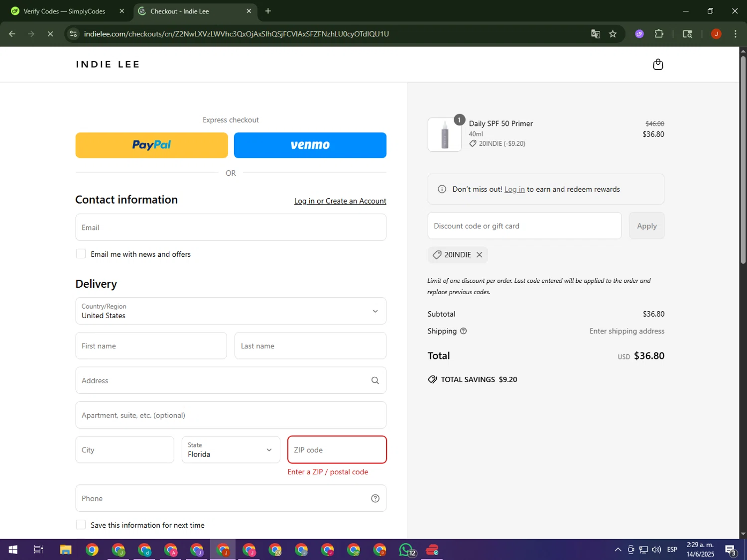Open WhatsApp from the taskbar

point(406,550)
